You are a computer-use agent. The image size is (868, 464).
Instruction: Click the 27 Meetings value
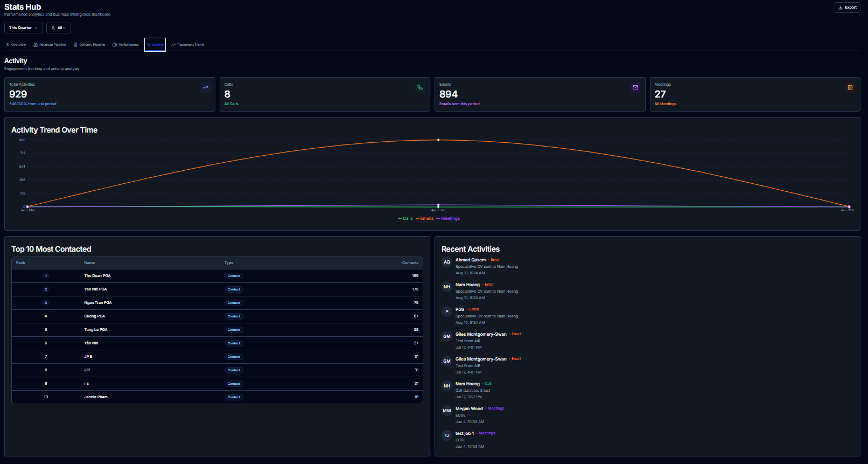click(660, 94)
